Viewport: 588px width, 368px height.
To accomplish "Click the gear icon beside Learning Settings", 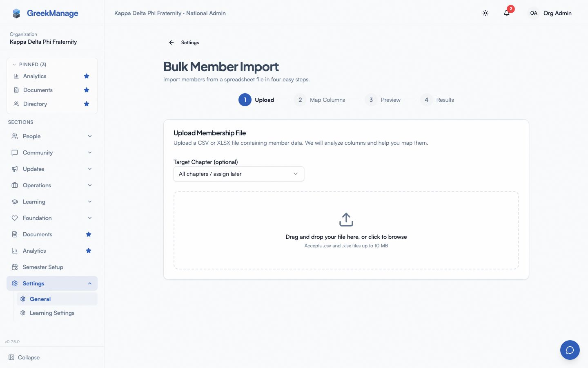I will click(x=23, y=313).
